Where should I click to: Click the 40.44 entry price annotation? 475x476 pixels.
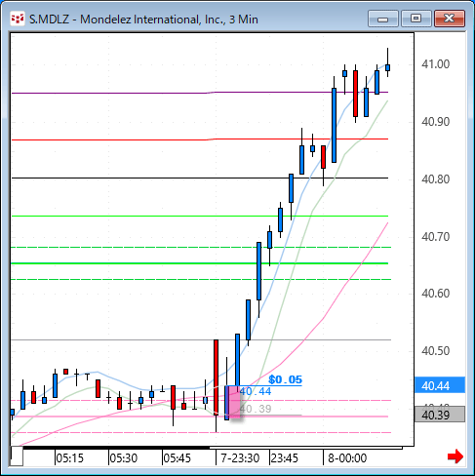coord(256,391)
